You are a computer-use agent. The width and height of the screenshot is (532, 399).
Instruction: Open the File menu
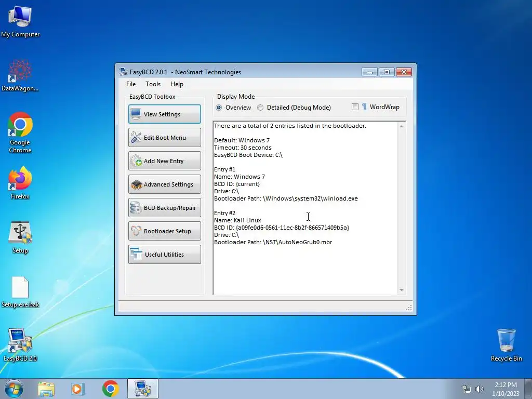[131, 84]
